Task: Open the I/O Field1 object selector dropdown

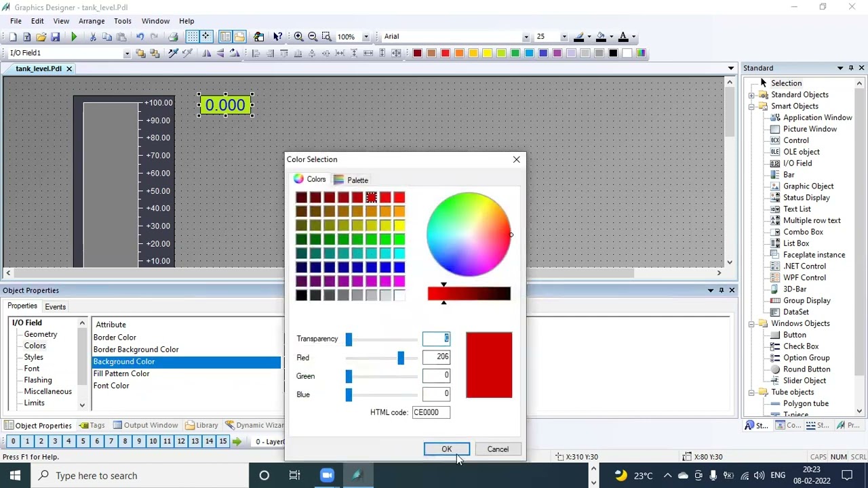Action: click(x=127, y=53)
